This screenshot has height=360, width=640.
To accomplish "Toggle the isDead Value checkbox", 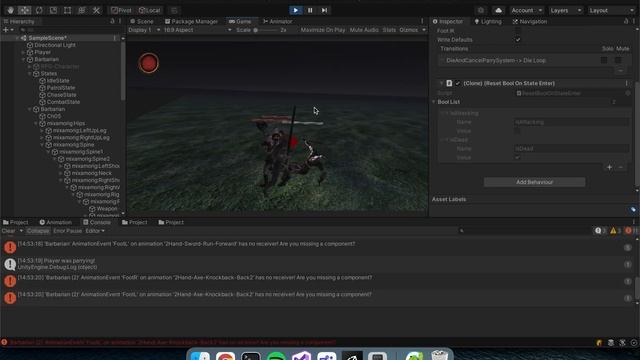I will coord(517,158).
